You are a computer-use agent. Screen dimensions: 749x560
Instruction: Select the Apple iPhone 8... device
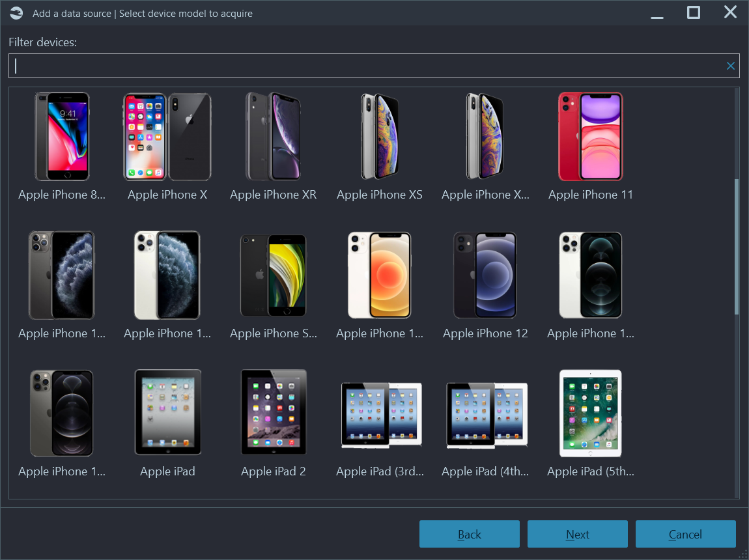pyautogui.click(x=62, y=147)
